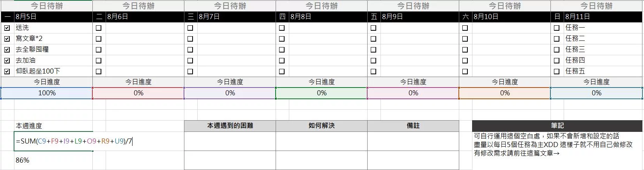
Task: Click the empty cell under 如何解決
Action: tap(322, 141)
